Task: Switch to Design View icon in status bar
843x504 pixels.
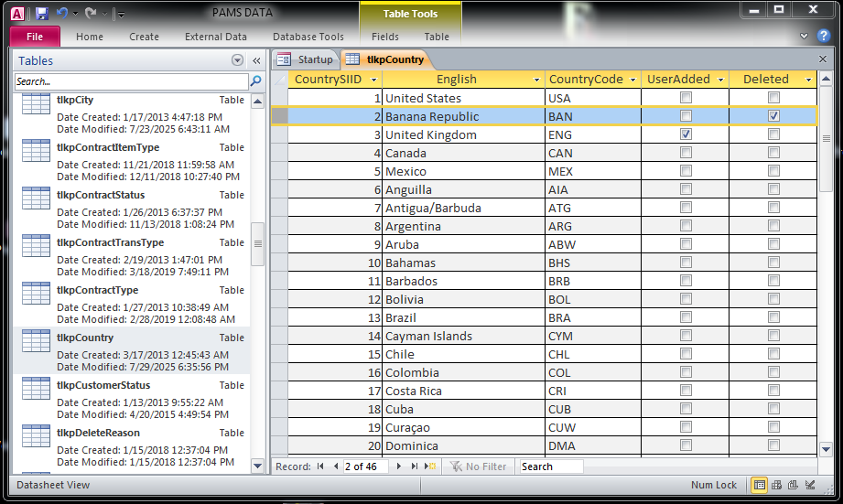Action: 810,485
